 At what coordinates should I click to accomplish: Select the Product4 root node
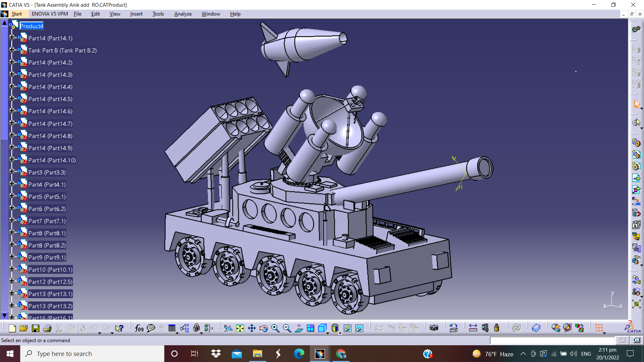pyautogui.click(x=32, y=26)
